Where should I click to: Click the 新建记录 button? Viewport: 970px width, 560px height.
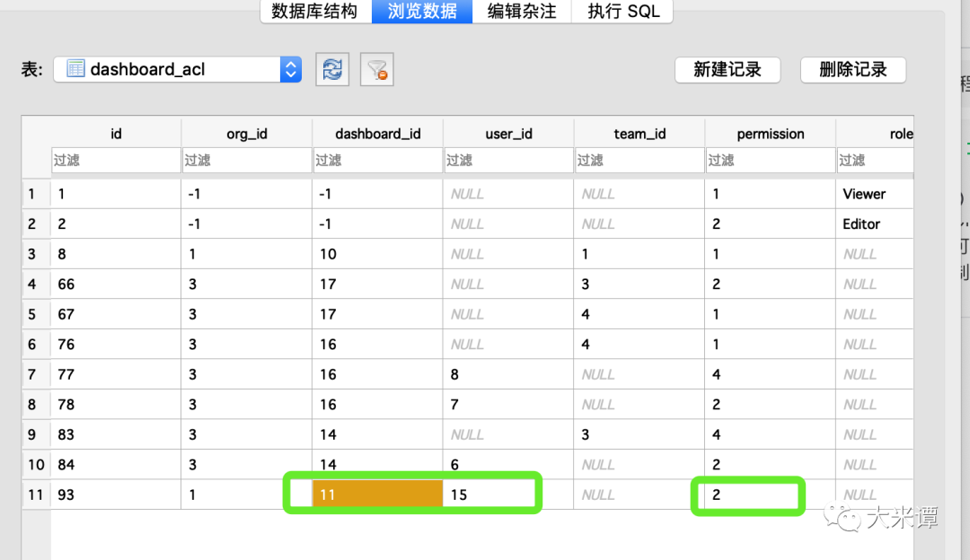727,70
